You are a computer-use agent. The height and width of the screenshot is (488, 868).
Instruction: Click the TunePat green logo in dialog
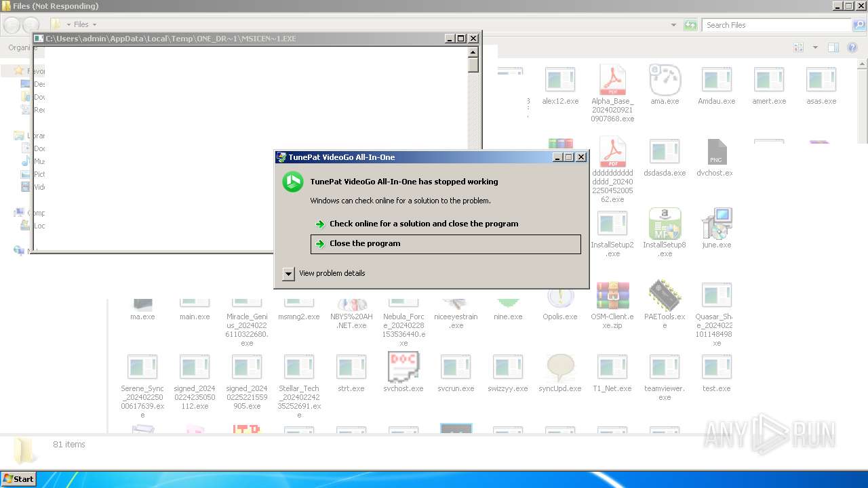click(x=293, y=182)
